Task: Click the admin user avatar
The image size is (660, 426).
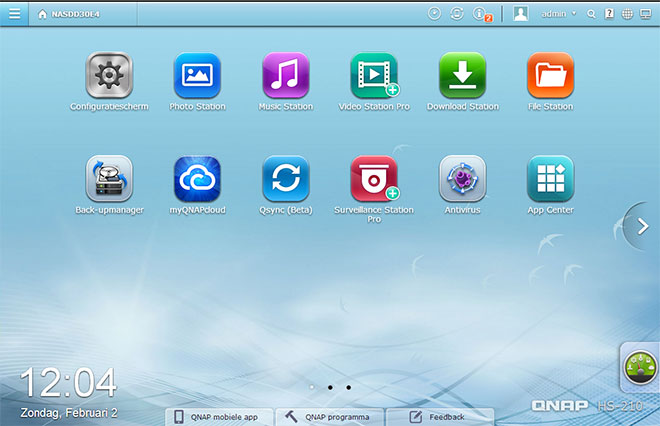Action: pos(521,13)
